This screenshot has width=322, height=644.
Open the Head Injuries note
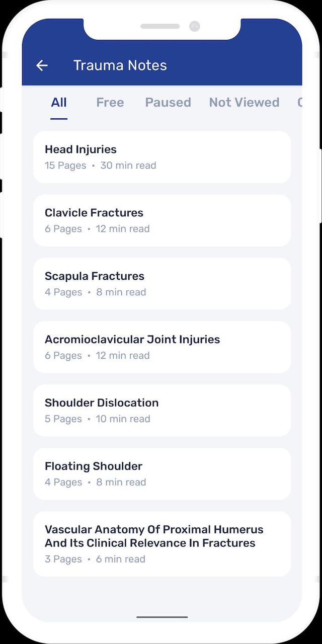point(161,156)
